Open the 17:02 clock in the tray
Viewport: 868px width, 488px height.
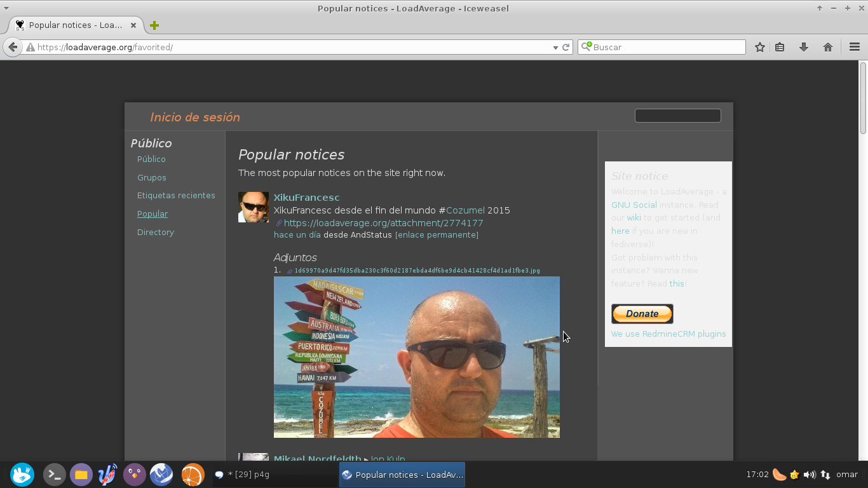click(x=757, y=475)
